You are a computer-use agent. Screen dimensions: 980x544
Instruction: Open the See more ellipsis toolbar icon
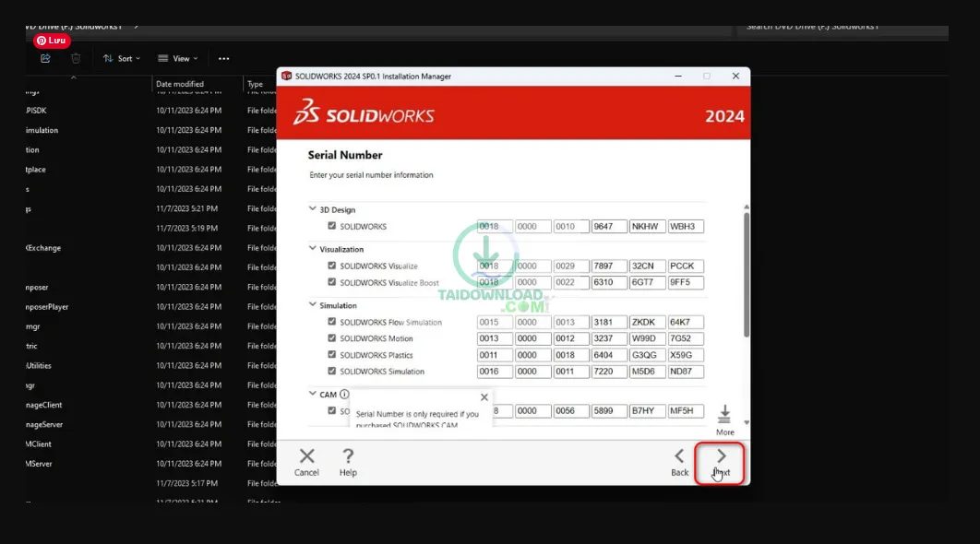point(223,57)
